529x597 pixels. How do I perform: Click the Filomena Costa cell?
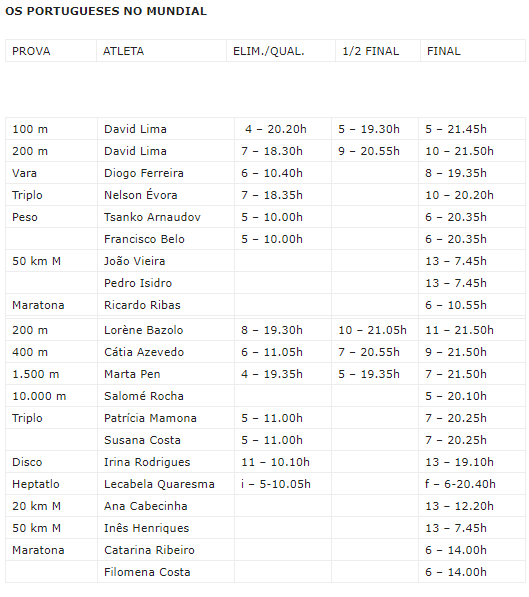(166, 572)
